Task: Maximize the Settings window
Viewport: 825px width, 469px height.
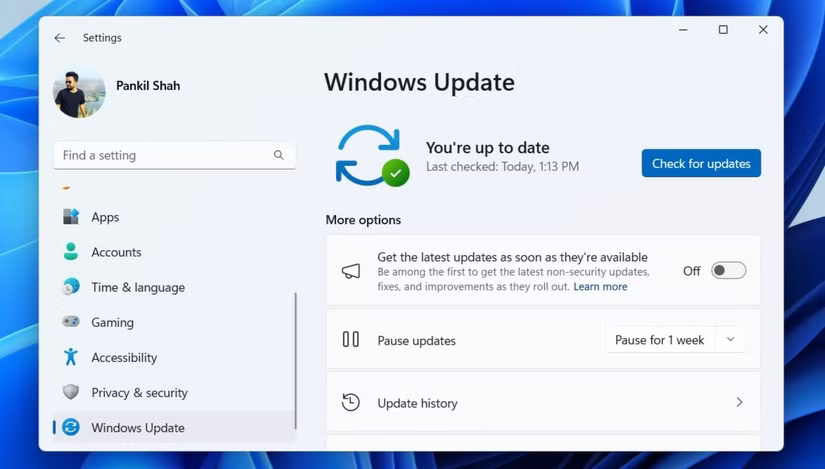Action: click(x=723, y=30)
